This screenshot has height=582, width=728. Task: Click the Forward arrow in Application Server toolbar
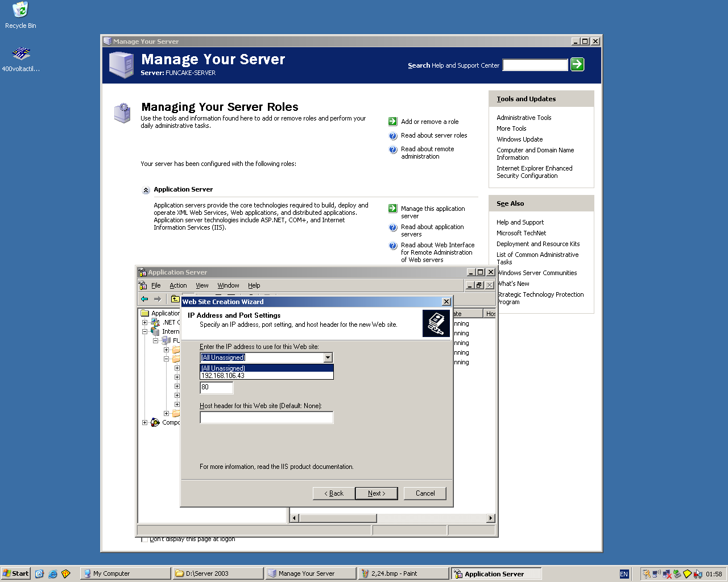coord(158,299)
